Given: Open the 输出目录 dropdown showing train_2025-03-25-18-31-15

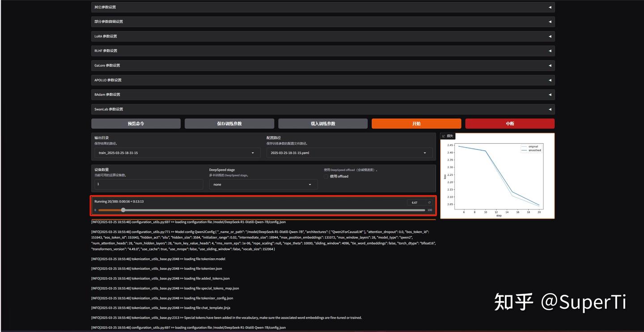Looking at the screenshot, I should (177, 153).
